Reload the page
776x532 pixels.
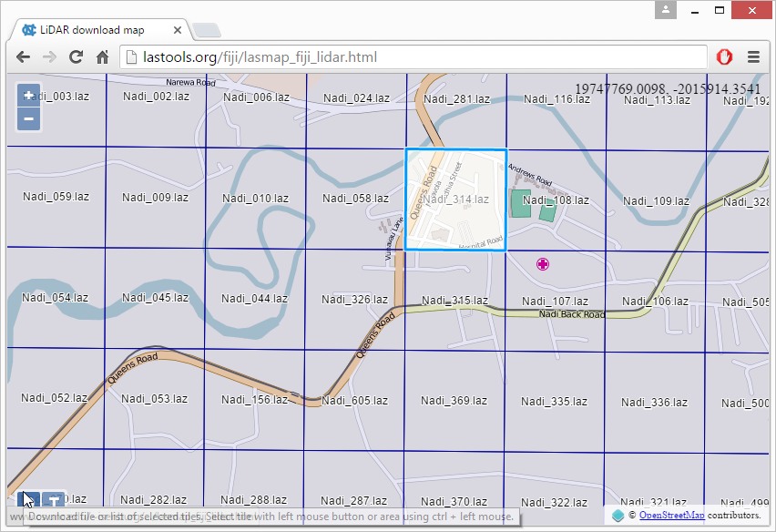[77, 57]
